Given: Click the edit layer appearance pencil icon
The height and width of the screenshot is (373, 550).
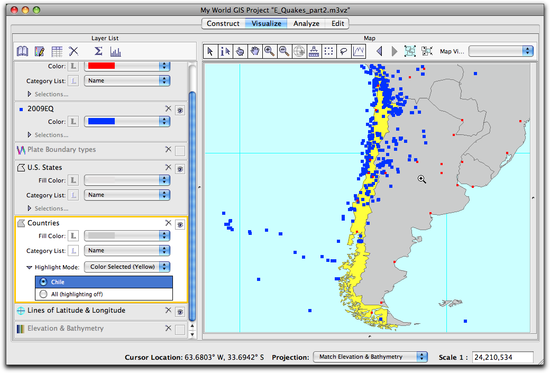Looking at the screenshot, I should 39,52.
